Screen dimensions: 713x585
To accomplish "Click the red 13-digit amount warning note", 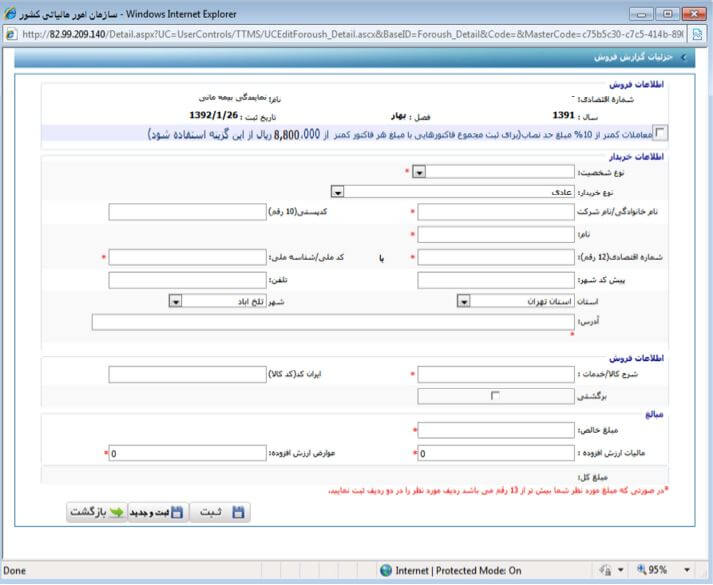I will pos(498,491).
